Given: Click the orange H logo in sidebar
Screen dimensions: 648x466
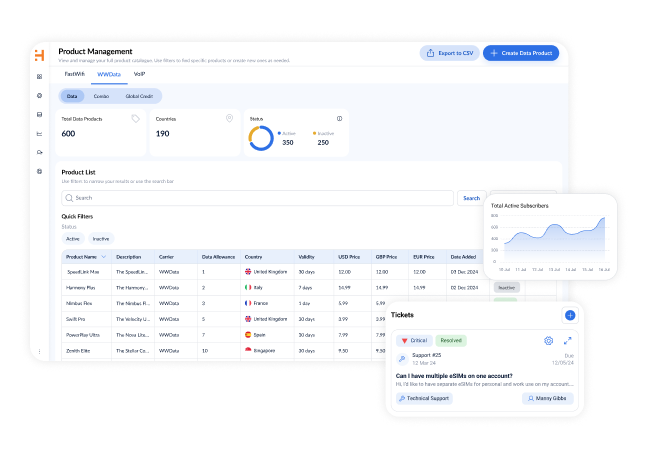Looking at the screenshot, I should [39, 55].
